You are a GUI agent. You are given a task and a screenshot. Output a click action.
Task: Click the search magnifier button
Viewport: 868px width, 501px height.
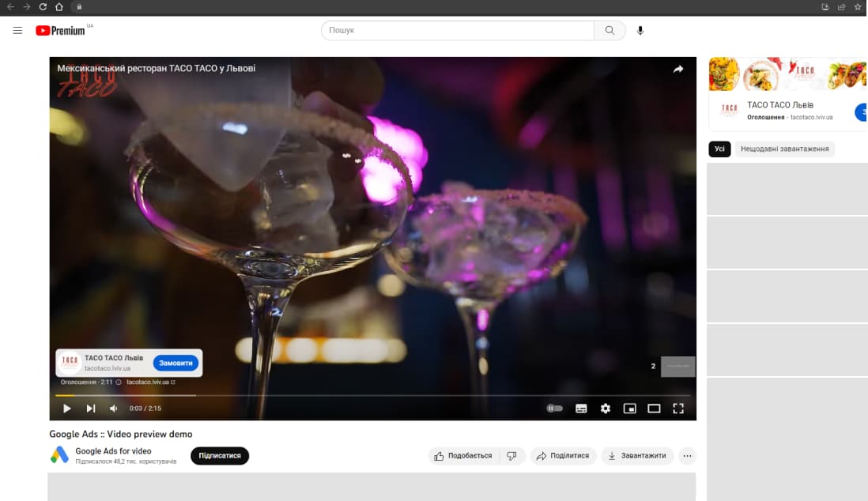(x=609, y=30)
